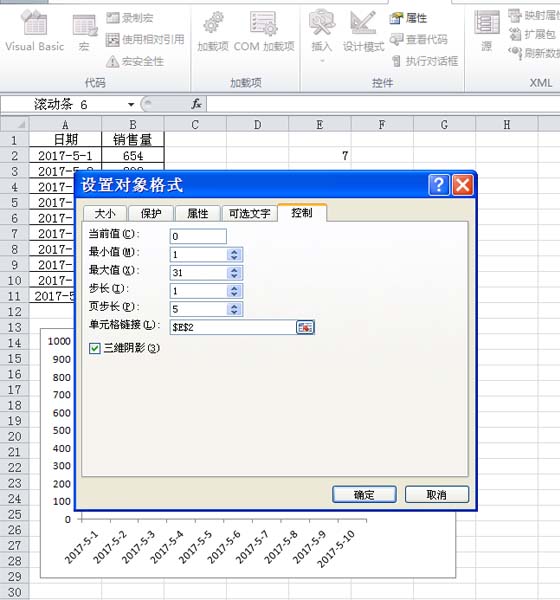
Task: Click Run Dialog (执行对话框)
Action: (x=424, y=61)
